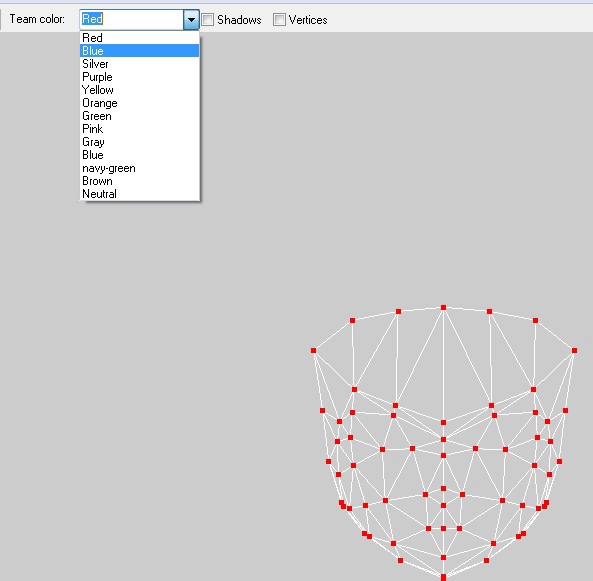Pick Silver team color
593x581 pixels.
140,64
